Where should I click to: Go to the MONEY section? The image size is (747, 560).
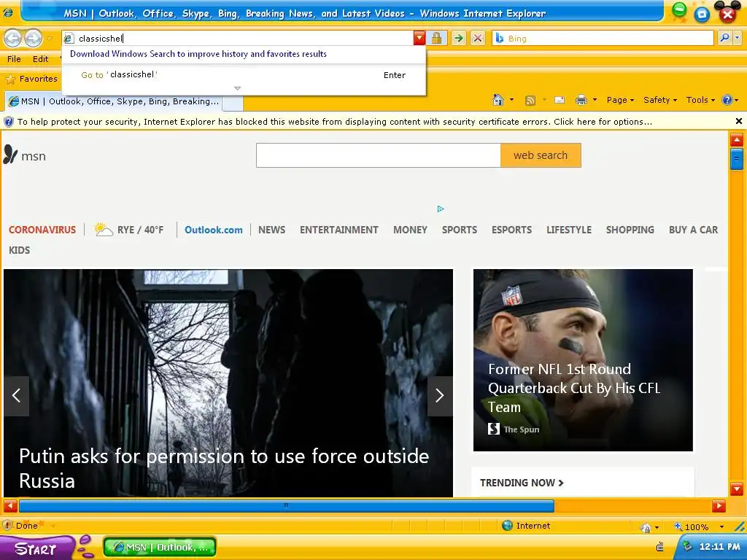pos(410,230)
